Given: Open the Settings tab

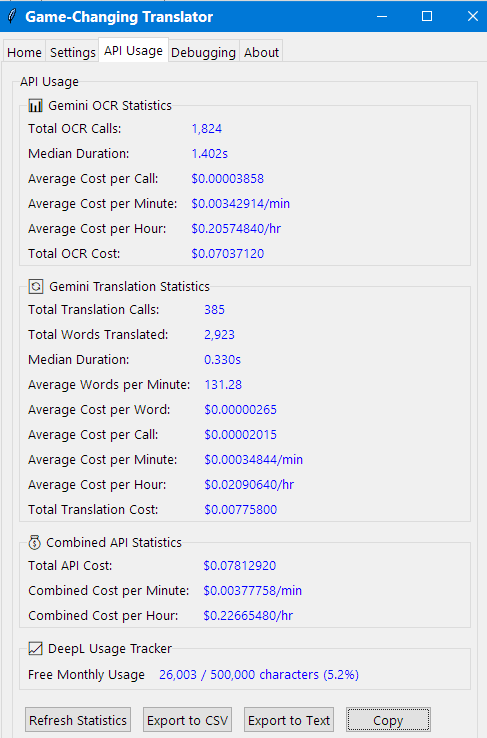Looking at the screenshot, I should [72, 52].
